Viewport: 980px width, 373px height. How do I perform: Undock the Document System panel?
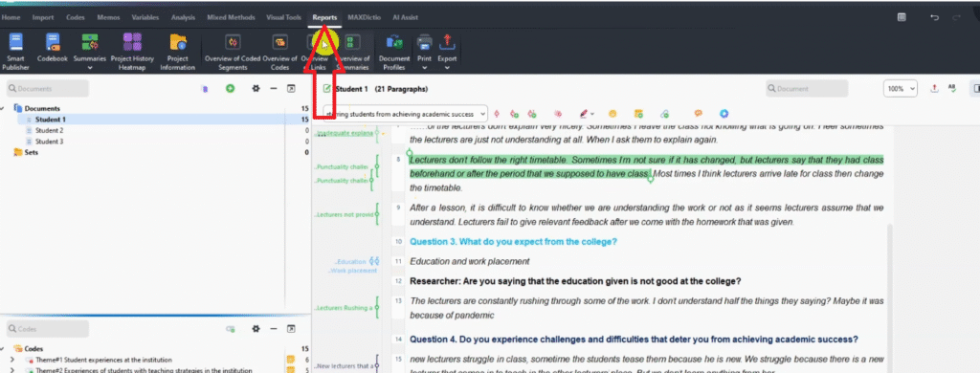point(291,89)
